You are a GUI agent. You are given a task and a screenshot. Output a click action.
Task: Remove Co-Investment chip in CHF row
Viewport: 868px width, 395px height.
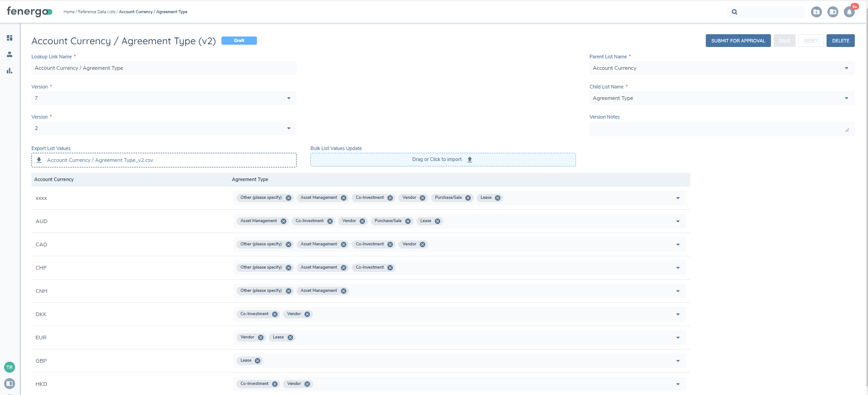click(x=390, y=268)
